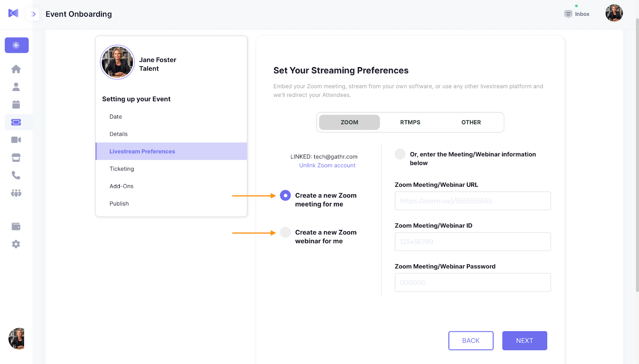Click the NEXT button
639x364 pixels.
pos(524,340)
